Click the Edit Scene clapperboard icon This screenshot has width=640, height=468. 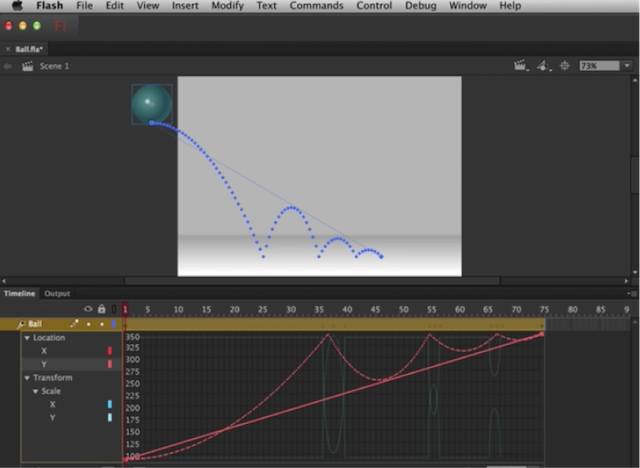click(520, 66)
